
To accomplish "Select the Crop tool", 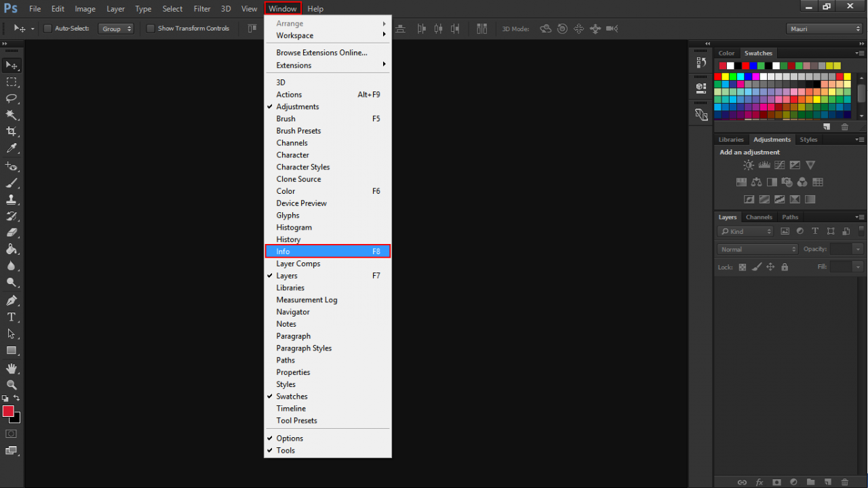I will tap(12, 131).
